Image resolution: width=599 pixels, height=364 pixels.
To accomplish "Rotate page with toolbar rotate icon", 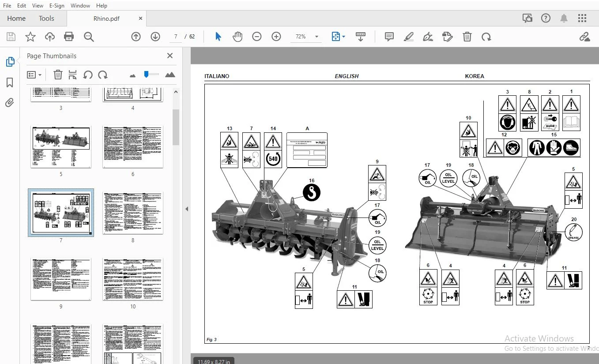I will click(486, 37).
